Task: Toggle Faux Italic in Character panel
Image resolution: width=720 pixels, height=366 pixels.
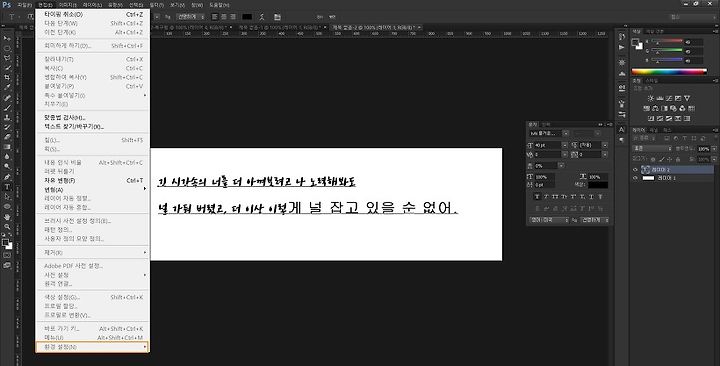Action: tap(546, 197)
